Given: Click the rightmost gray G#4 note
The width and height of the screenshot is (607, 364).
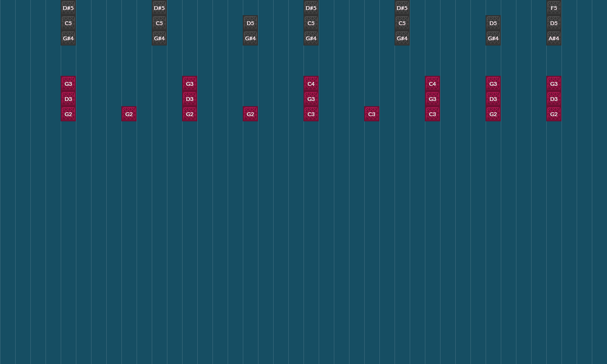Looking at the screenshot, I should (493, 38).
